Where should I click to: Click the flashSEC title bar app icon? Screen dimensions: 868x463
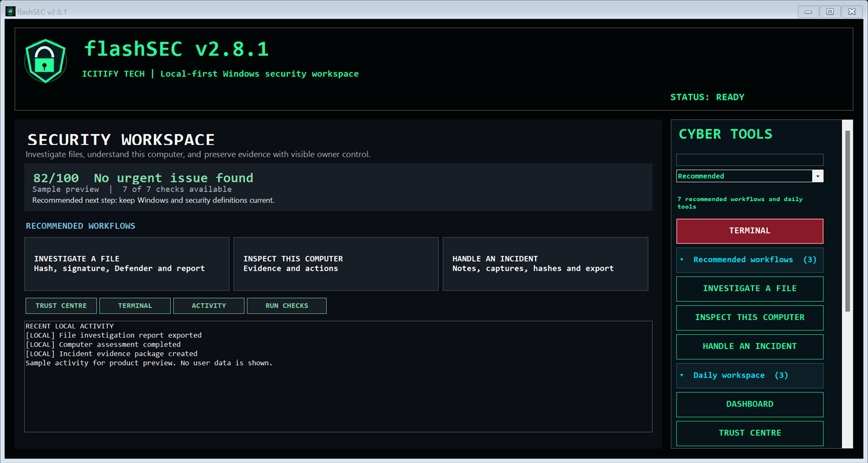10,11
